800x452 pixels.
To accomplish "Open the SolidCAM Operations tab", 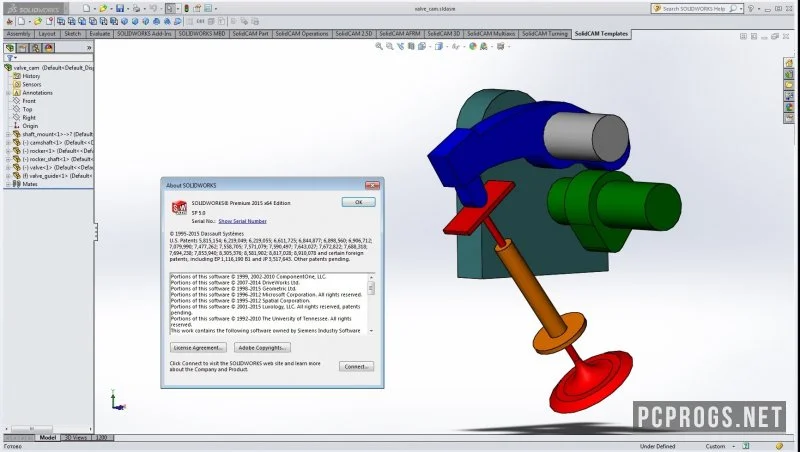I will (302, 34).
